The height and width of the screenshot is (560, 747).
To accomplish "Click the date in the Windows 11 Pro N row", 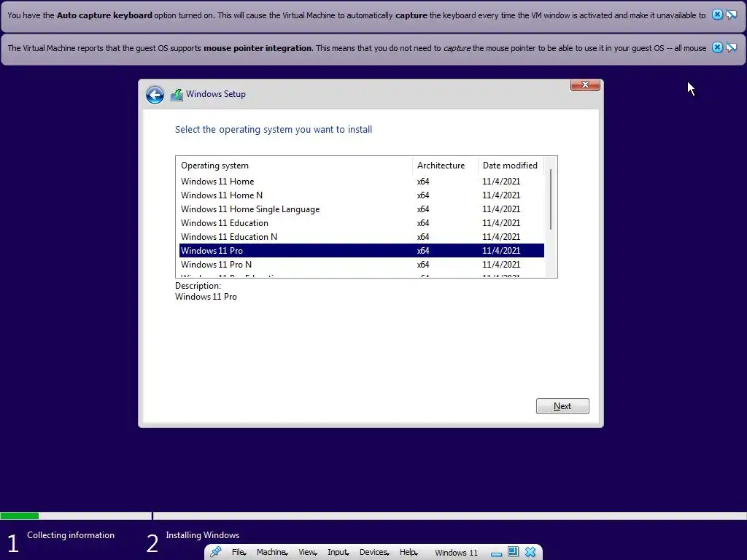I will point(501,264).
